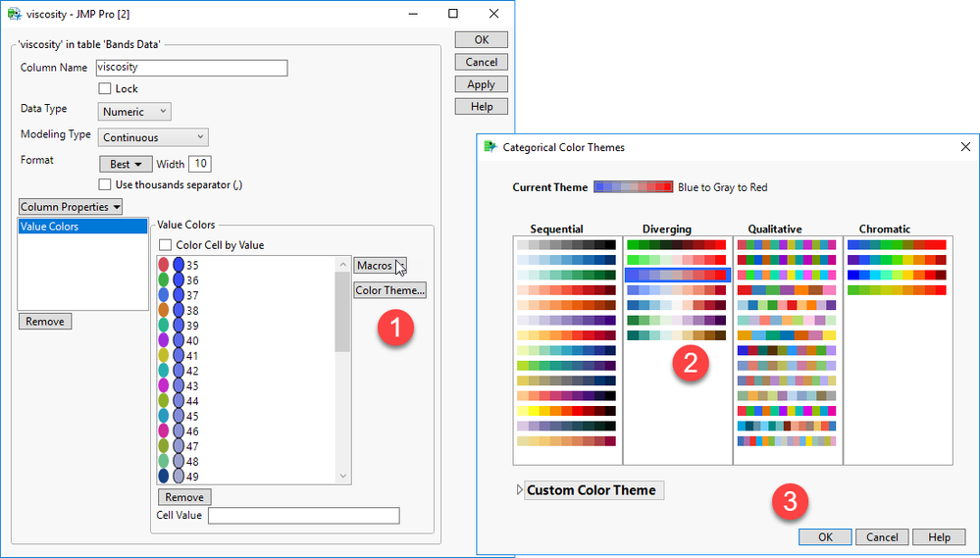Click Remove below column properties list

point(45,322)
